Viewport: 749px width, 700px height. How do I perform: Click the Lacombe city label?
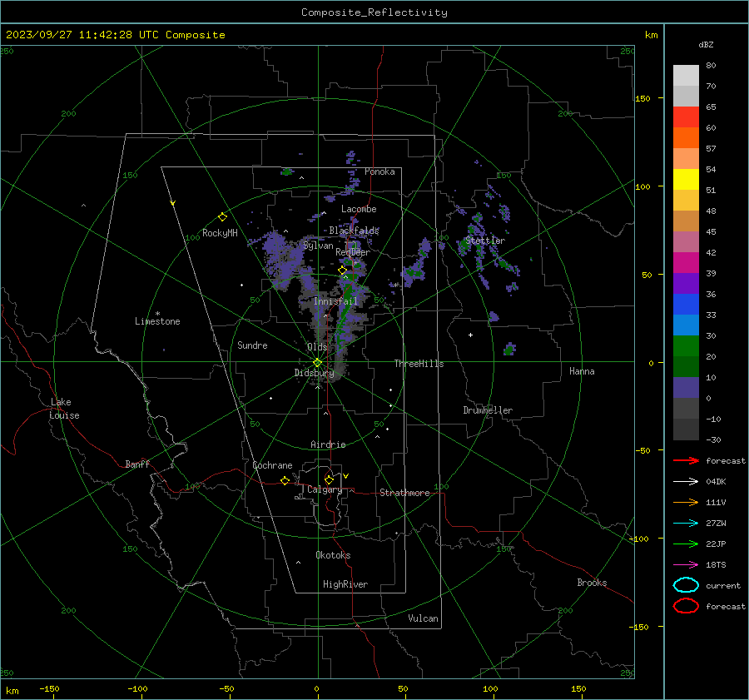359,209
